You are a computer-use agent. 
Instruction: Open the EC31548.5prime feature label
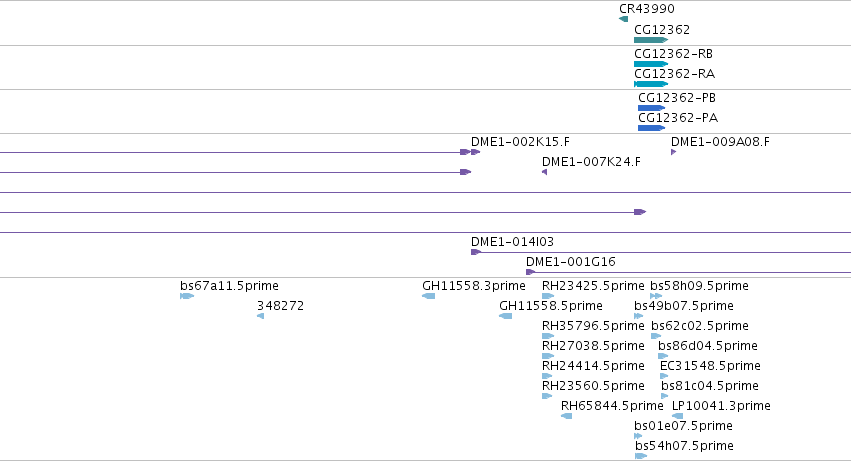tap(710, 366)
